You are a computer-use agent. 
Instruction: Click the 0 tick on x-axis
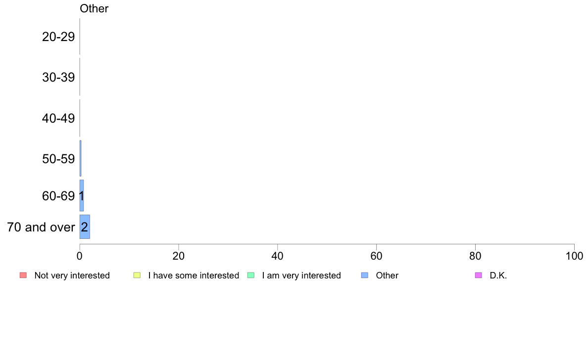[x=80, y=256]
